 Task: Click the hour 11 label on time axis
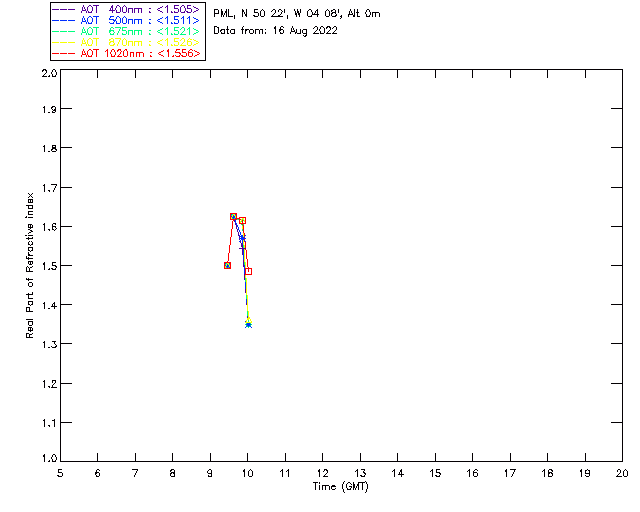coord(285,473)
